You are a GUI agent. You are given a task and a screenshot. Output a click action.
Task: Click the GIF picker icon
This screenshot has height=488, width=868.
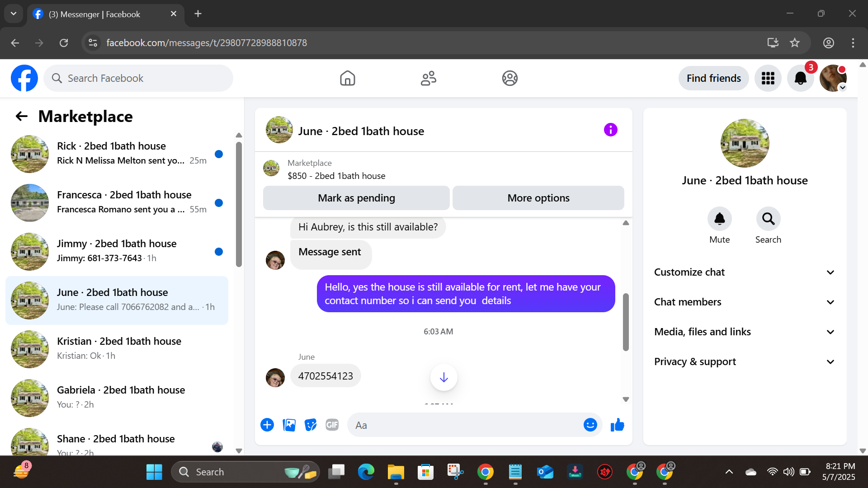click(x=332, y=425)
